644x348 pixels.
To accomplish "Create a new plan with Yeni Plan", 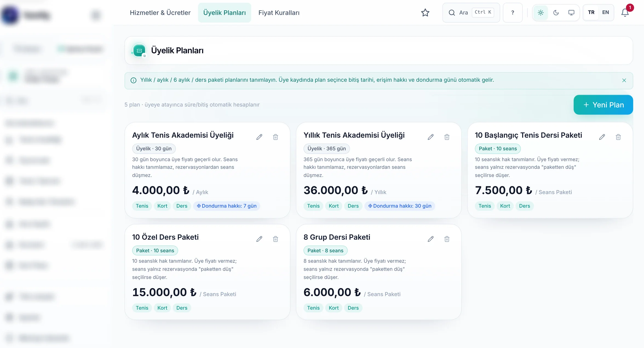I will pos(603,105).
